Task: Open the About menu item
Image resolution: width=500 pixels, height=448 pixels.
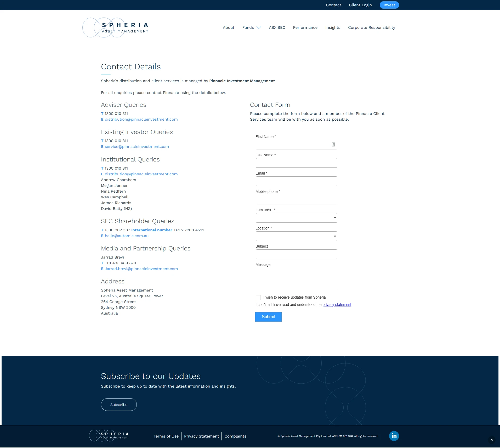Action: click(229, 27)
